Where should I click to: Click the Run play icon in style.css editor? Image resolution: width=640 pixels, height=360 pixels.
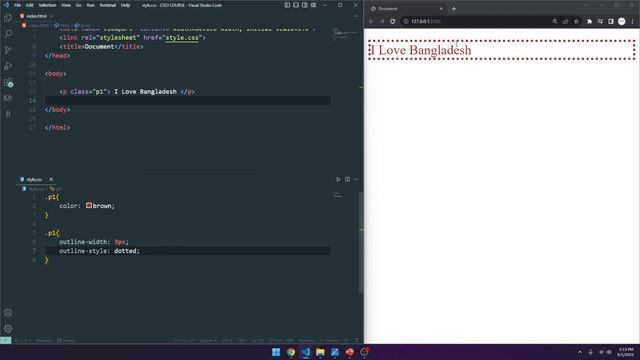[338, 180]
